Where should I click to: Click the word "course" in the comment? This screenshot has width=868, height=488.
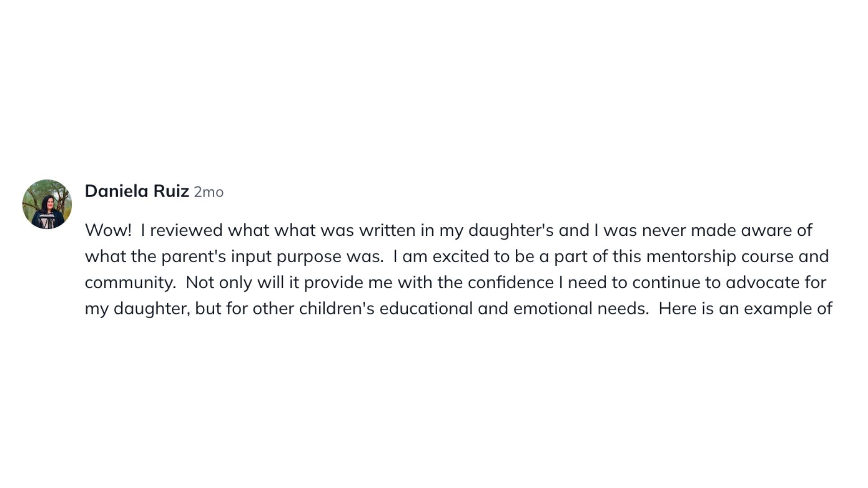pos(770,257)
